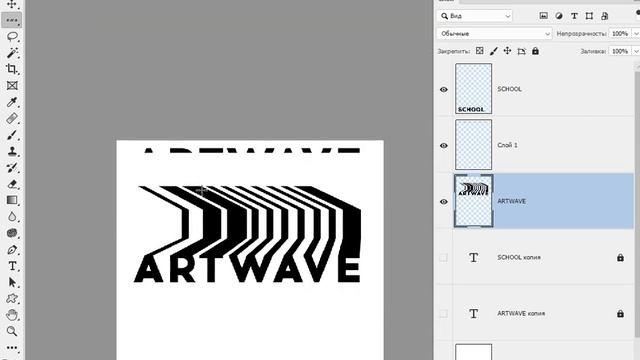Screen dimensions: 640x360
Task: Filter layers by type layers icon
Action: pos(574,16)
